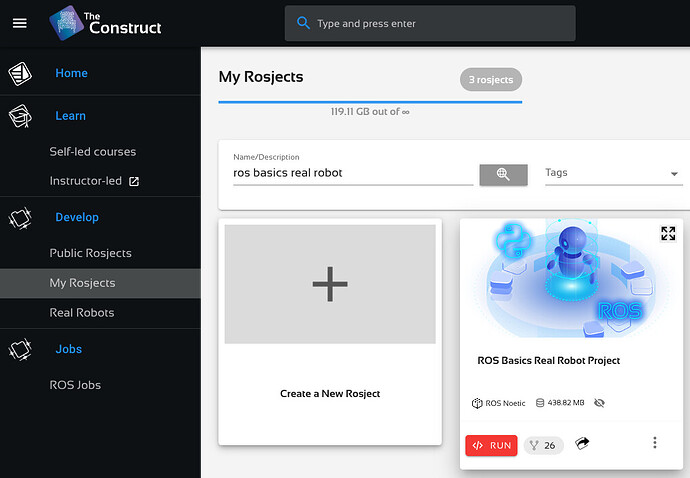690x478 pixels.
Task: Expand the ROS Basics rosject card fullscreen
Action: (x=668, y=233)
